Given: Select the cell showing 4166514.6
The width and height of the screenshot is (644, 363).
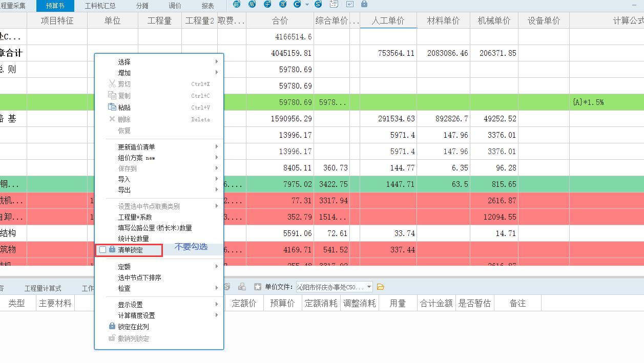Looking at the screenshot, I should [x=280, y=37].
